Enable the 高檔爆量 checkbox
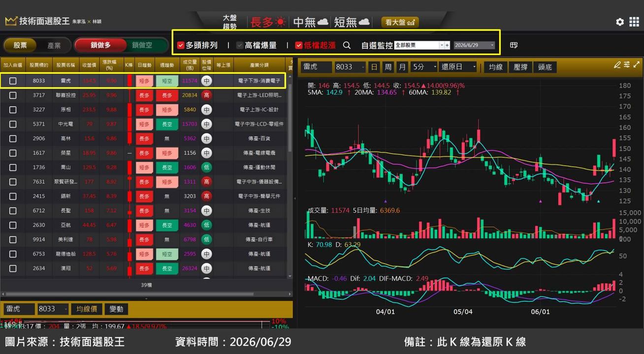This screenshot has width=644, height=354. point(240,45)
